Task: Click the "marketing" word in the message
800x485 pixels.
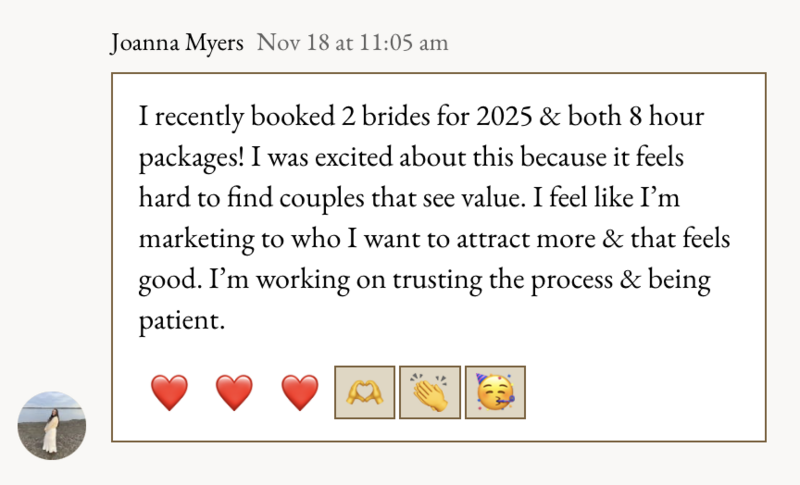Action: click(x=196, y=239)
